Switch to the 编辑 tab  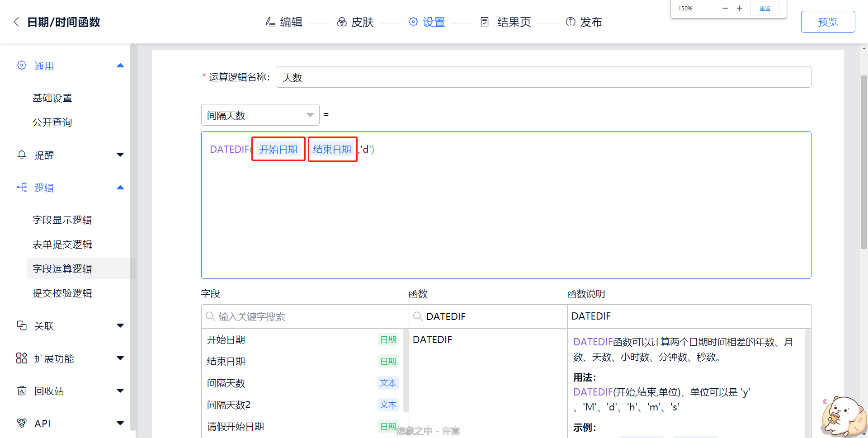tap(284, 22)
